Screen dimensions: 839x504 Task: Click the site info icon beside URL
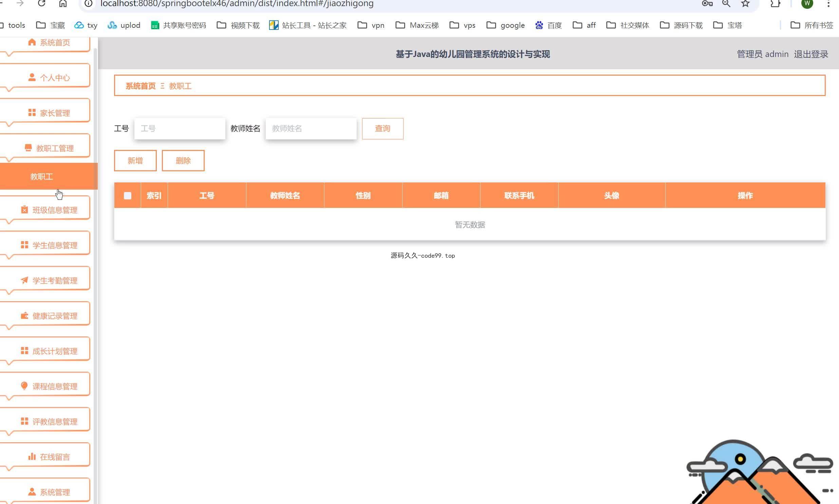point(88,3)
